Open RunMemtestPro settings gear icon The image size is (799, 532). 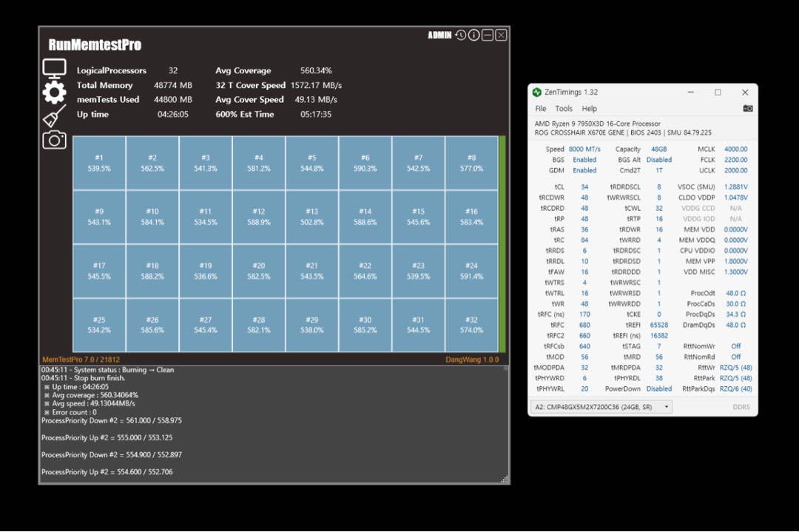coord(54,92)
